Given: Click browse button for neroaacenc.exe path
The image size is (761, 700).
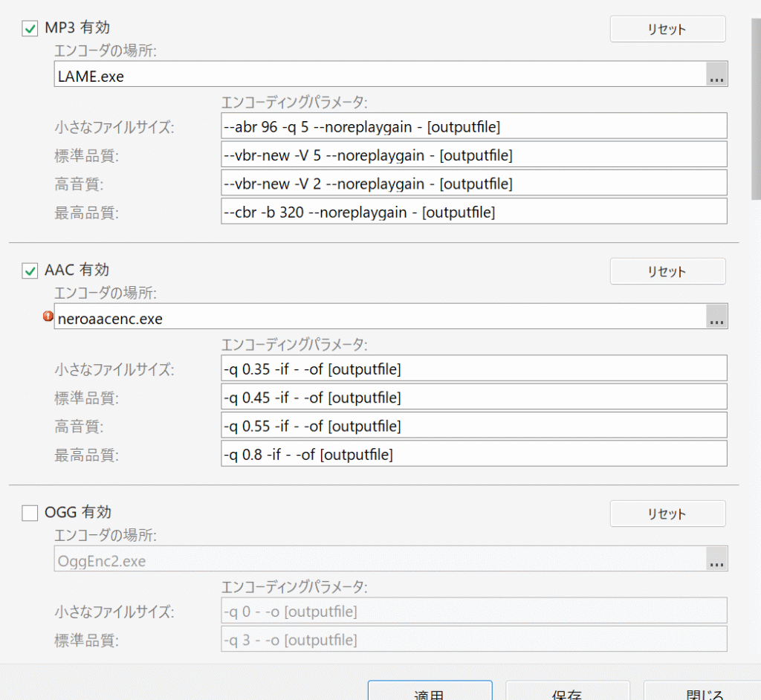Looking at the screenshot, I should click(716, 317).
